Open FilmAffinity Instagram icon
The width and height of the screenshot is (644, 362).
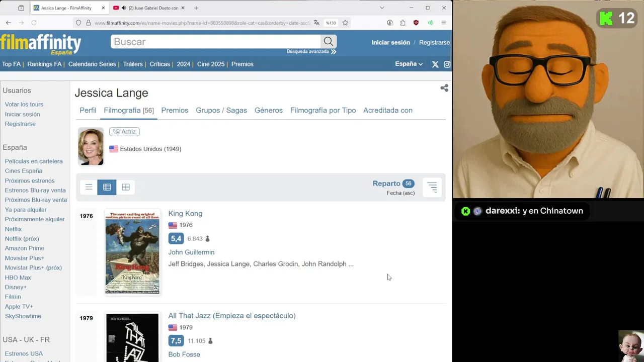(x=447, y=64)
